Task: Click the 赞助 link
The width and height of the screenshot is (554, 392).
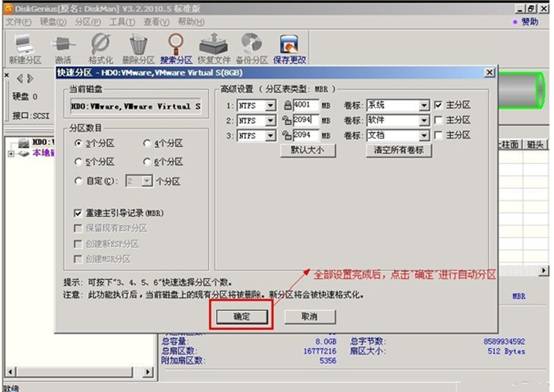Action: tap(529, 22)
